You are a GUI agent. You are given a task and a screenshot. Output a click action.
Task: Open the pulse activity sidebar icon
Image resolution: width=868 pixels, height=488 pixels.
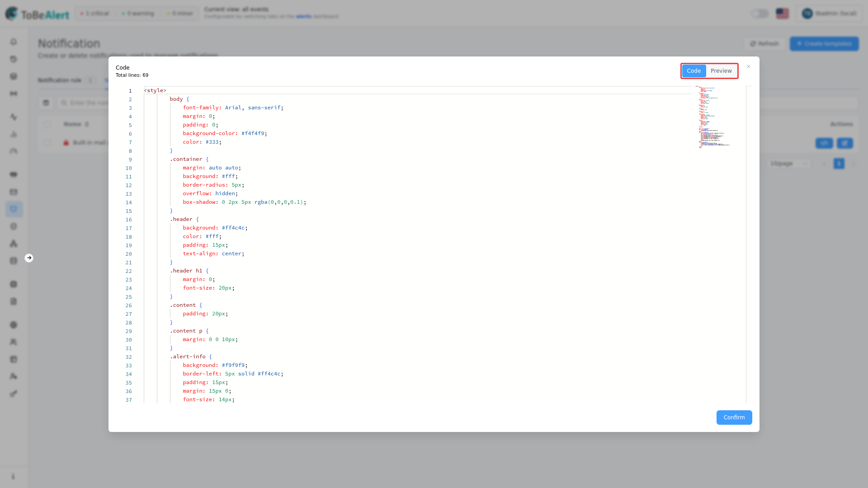click(14, 117)
